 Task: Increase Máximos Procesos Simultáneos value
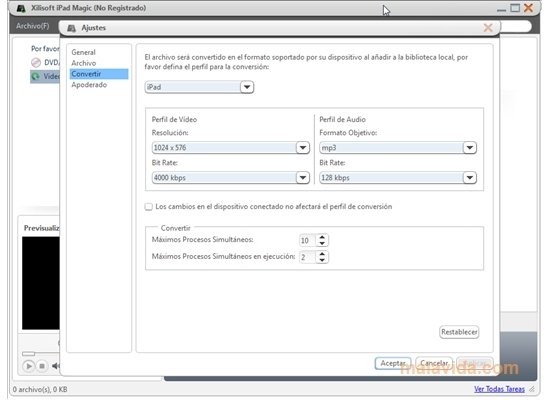[x=322, y=238]
